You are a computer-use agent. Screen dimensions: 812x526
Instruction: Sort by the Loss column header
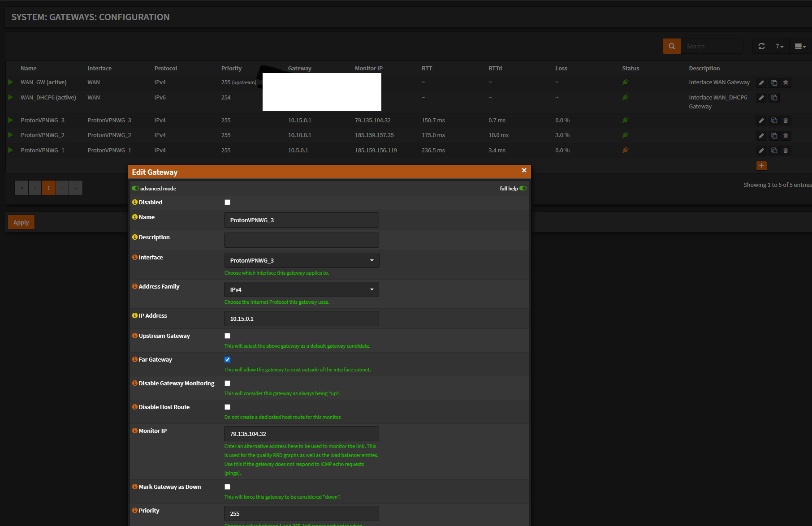561,68
